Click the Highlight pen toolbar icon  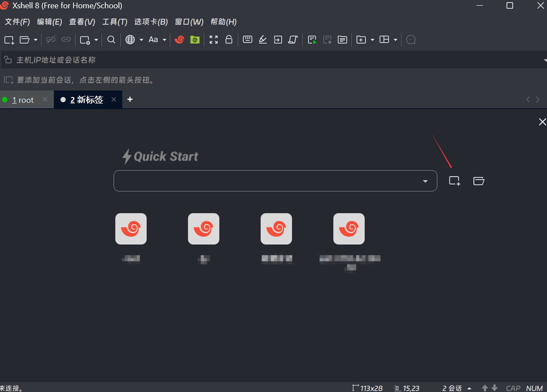point(263,40)
